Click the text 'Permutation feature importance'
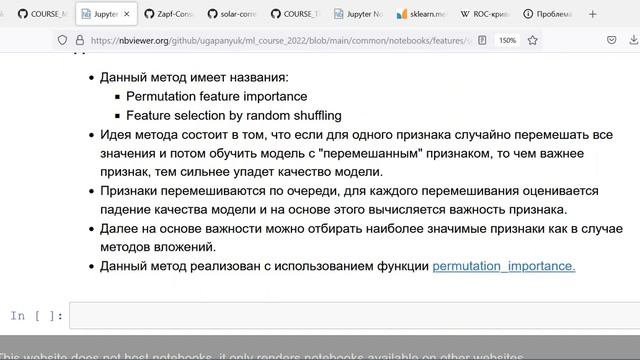Screen dimensions: 640x360 coord(216,96)
